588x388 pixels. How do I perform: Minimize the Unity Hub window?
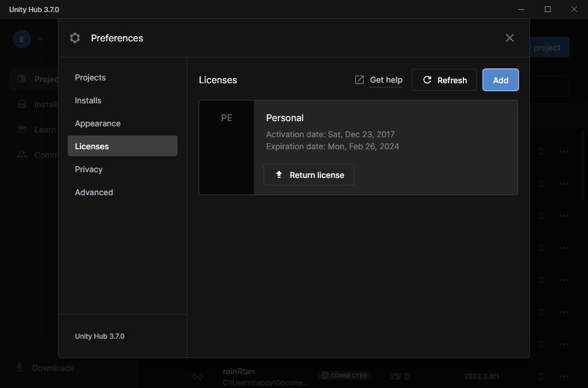click(521, 9)
